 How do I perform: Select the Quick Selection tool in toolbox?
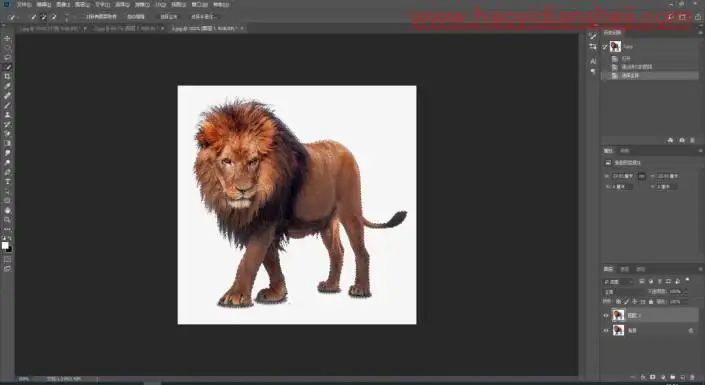click(7, 67)
